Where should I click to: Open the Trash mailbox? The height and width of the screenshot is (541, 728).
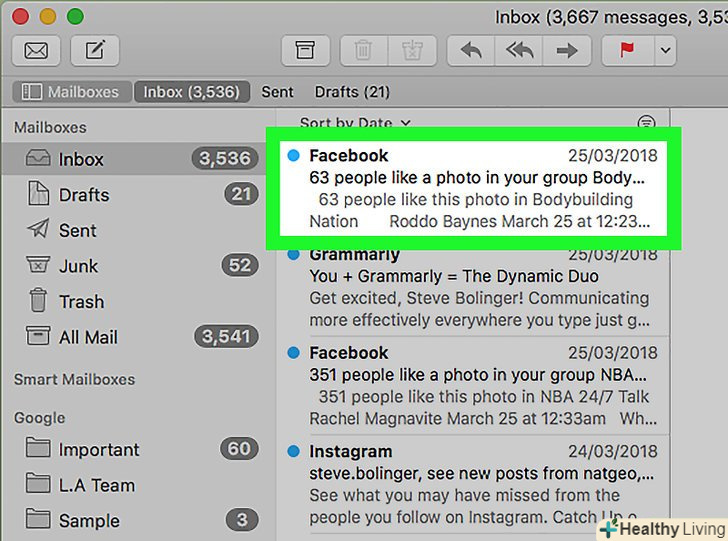pyautogui.click(x=133, y=301)
